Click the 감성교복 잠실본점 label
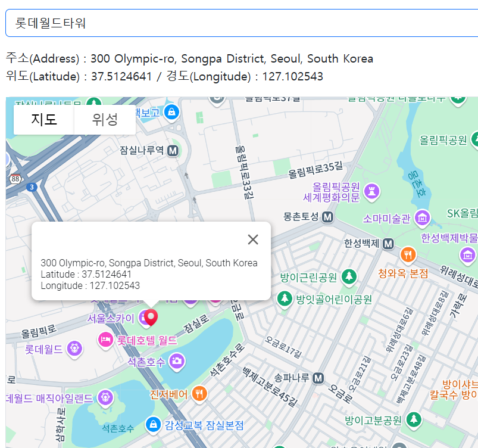 (204, 425)
